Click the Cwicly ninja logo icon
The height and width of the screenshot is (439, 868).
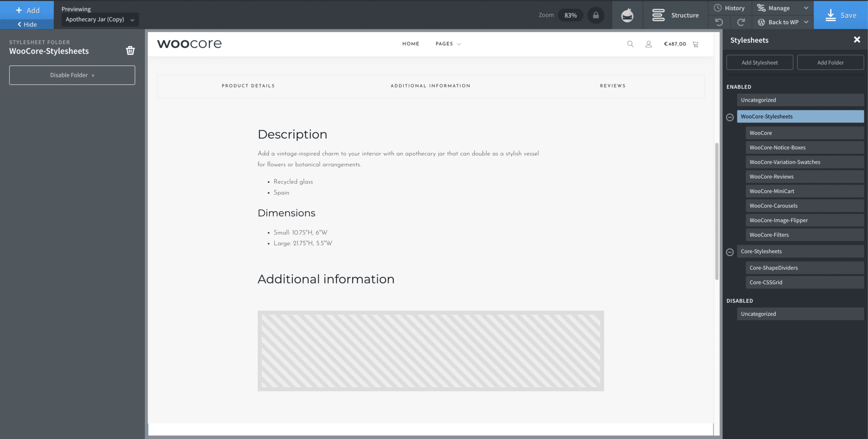pyautogui.click(x=627, y=15)
